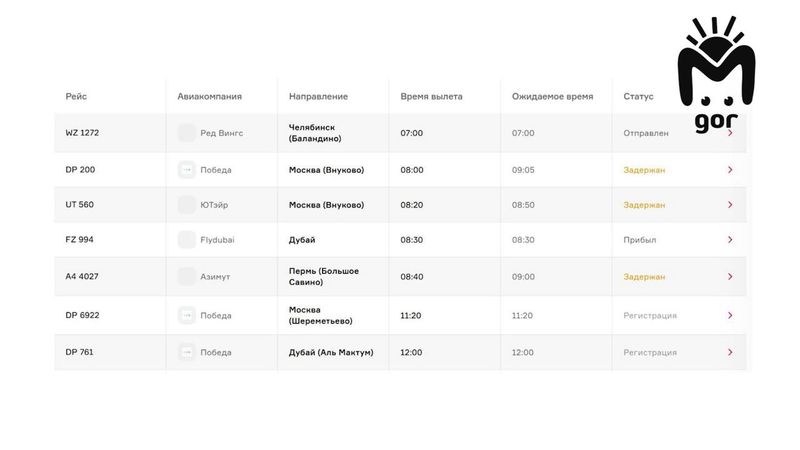The height and width of the screenshot is (450, 800).
Task: Click Задержан status for UT 560
Action: tap(644, 205)
